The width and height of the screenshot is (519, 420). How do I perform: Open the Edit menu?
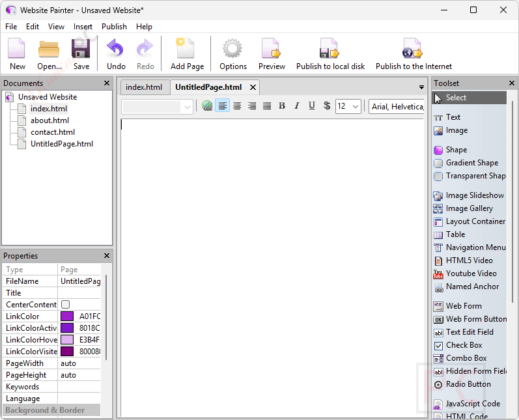33,27
